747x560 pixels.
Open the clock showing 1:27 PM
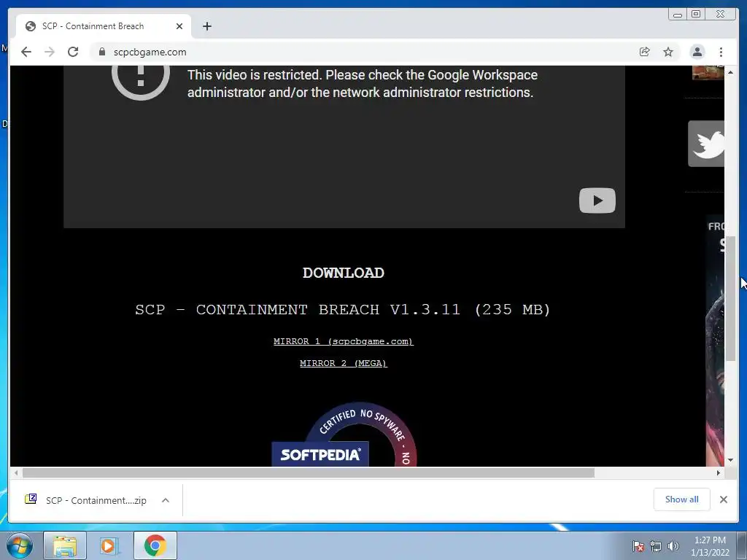click(x=710, y=546)
